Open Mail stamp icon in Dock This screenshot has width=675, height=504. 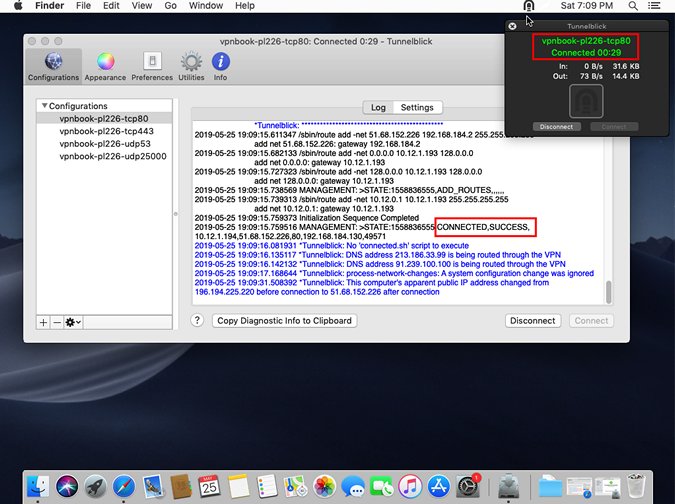pos(152,487)
